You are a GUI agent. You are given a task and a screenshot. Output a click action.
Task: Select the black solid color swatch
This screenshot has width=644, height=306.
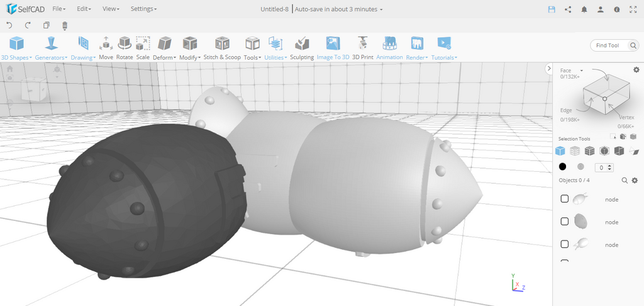coord(563,167)
